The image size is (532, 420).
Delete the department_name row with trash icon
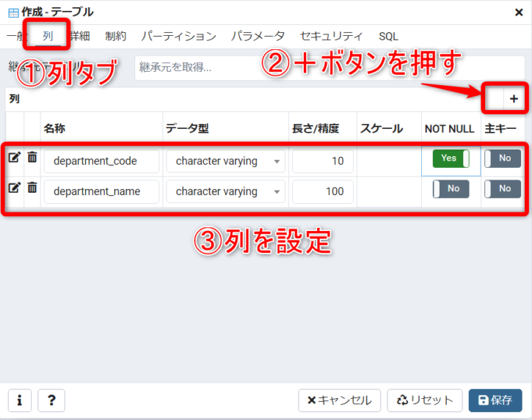[32, 188]
